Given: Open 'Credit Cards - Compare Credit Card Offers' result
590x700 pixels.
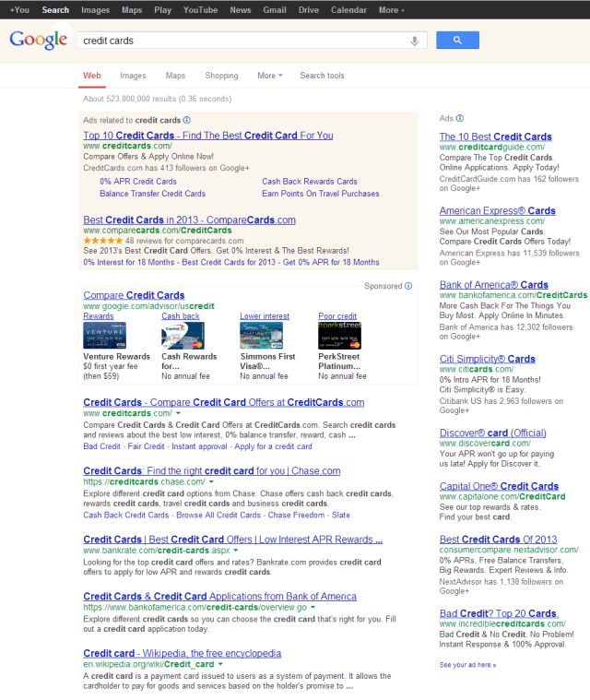Looking at the screenshot, I should [x=224, y=402].
